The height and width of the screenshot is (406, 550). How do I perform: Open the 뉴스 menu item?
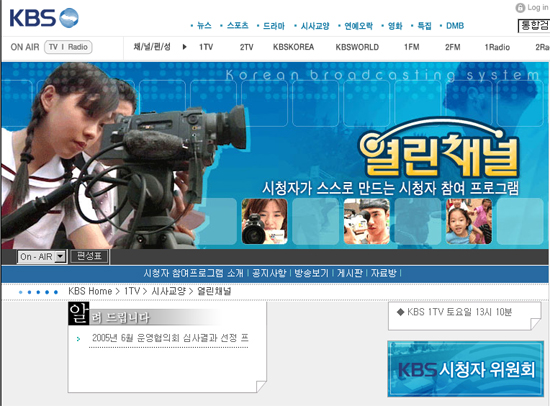tap(204, 26)
